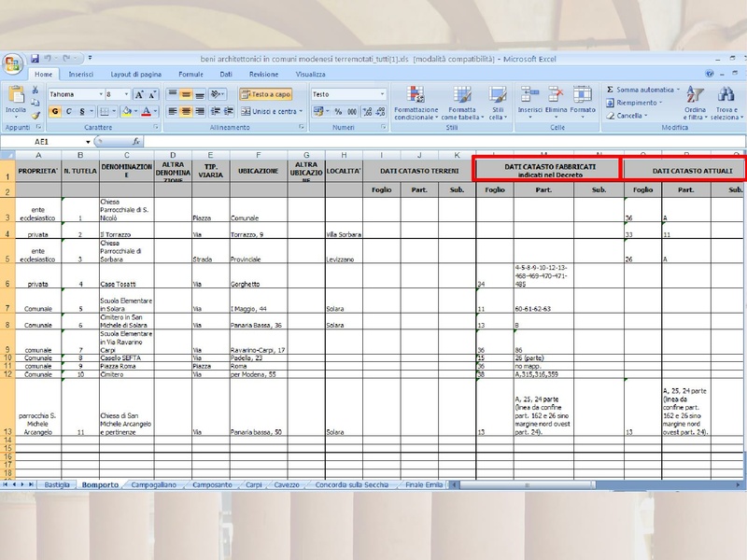Toggle Testo a capo wrap text
Viewport: 747px width, 560px height.
coord(265,94)
